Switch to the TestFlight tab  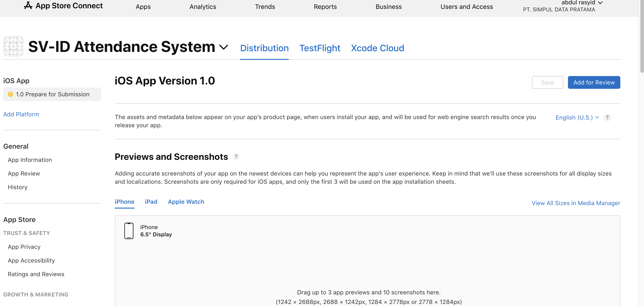319,48
